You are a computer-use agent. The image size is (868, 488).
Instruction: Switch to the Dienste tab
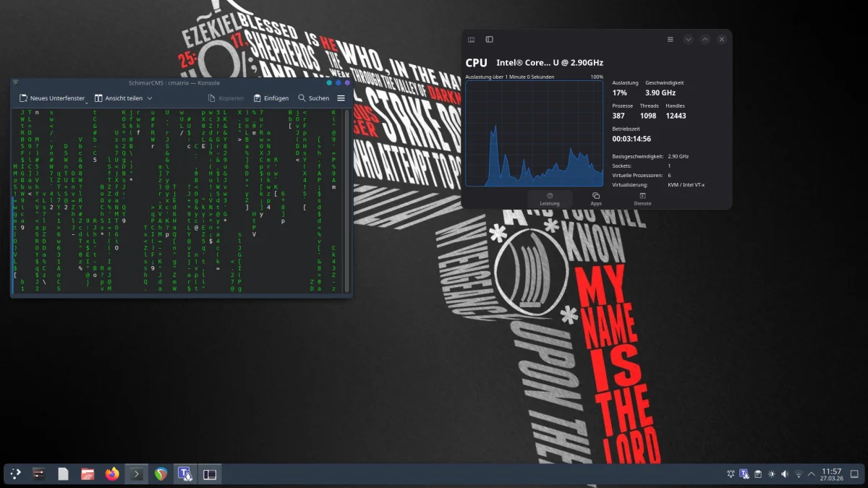(642, 199)
